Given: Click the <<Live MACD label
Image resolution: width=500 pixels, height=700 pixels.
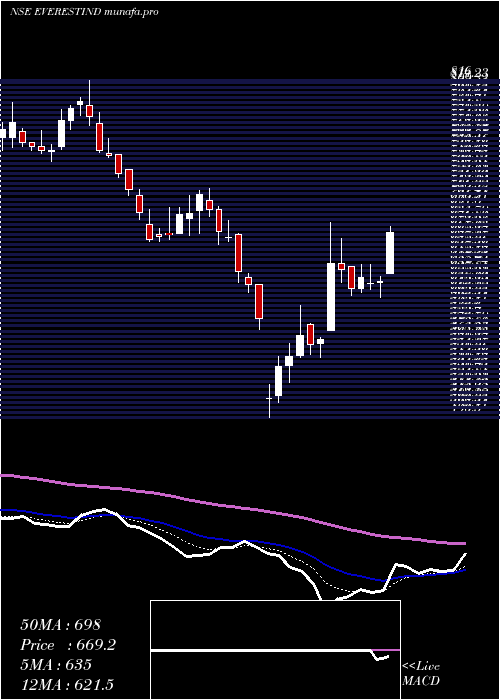Looking at the screenshot, I should pyautogui.click(x=421, y=674).
